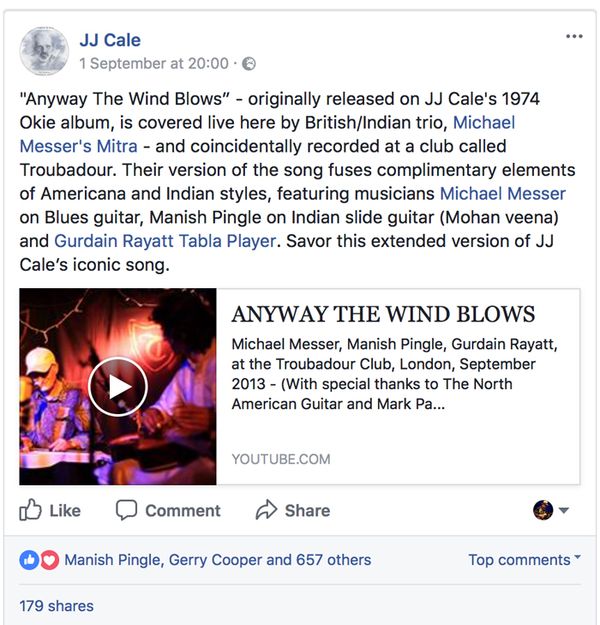Open the Gurdain Rayatt Tabla Player link
This screenshot has height=625, width=600.
(x=165, y=241)
